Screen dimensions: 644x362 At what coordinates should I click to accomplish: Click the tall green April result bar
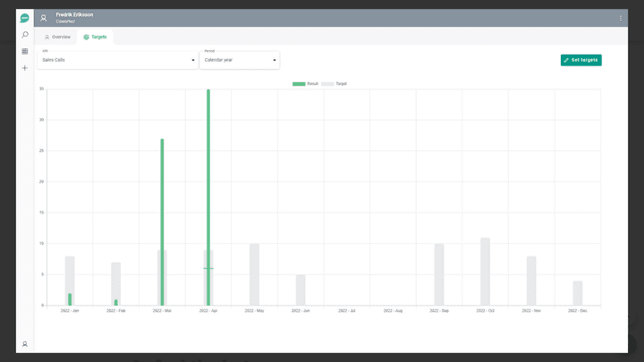[208, 198]
